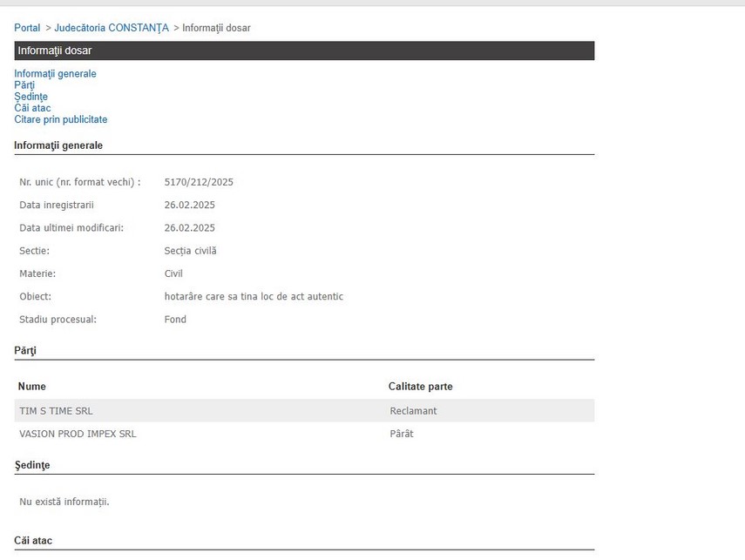Click the Reclamant role cell
The width and height of the screenshot is (745, 560).
[413, 410]
